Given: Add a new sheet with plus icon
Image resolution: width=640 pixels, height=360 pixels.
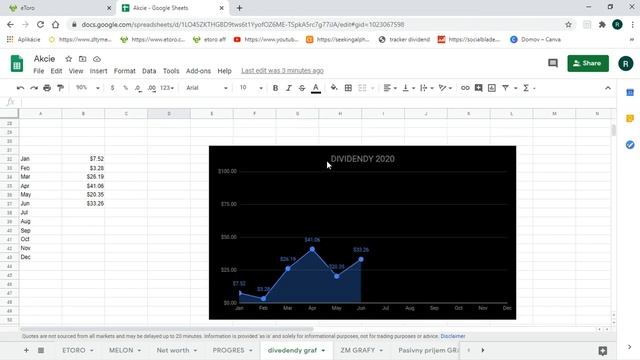Looking at the screenshot, I should click(x=26, y=350).
